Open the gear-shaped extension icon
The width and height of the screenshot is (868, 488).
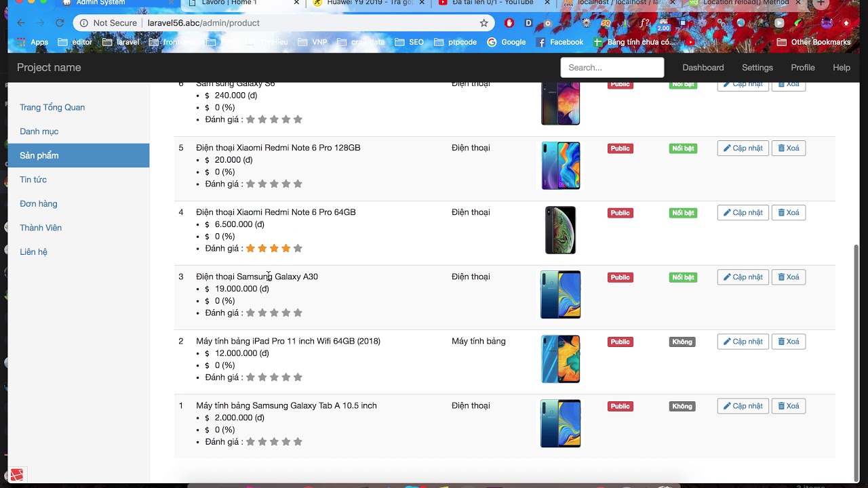(587, 23)
